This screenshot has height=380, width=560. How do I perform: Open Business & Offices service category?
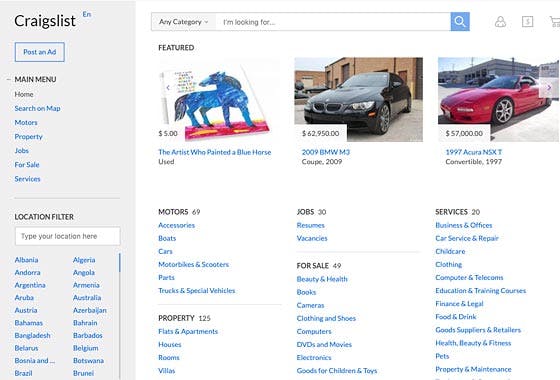coord(464,225)
